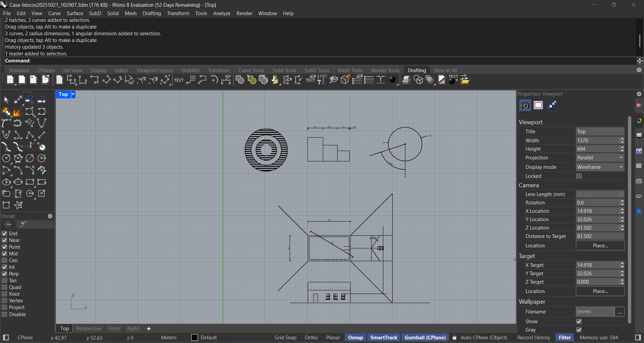Select the Circle tool in the sidebar
The height and width of the screenshot is (343, 644).
click(6, 158)
